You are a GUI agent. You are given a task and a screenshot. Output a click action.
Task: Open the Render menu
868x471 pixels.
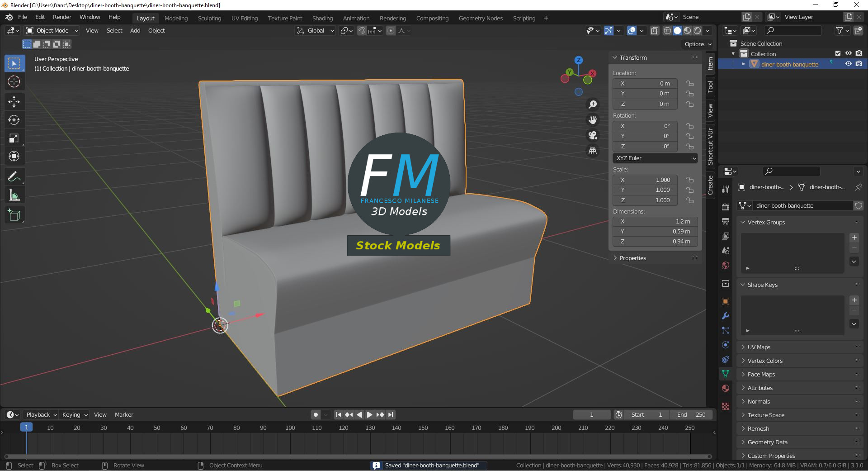click(62, 17)
